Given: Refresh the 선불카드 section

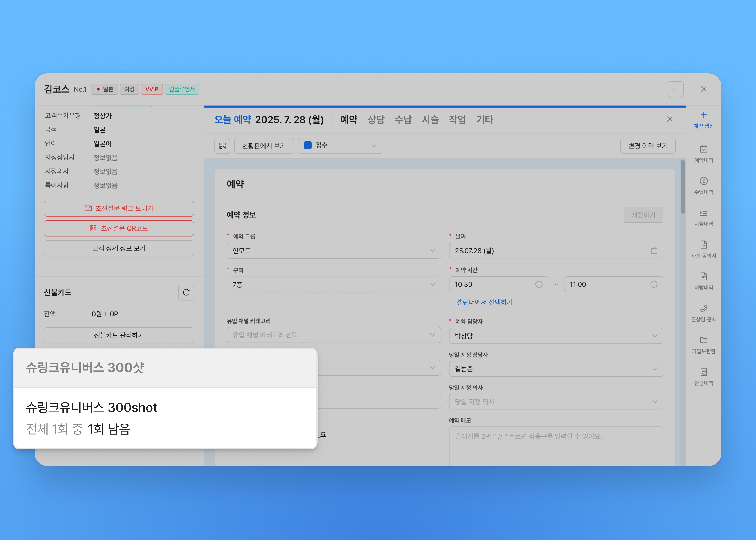Looking at the screenshot, I should click(x=186, y=292).
